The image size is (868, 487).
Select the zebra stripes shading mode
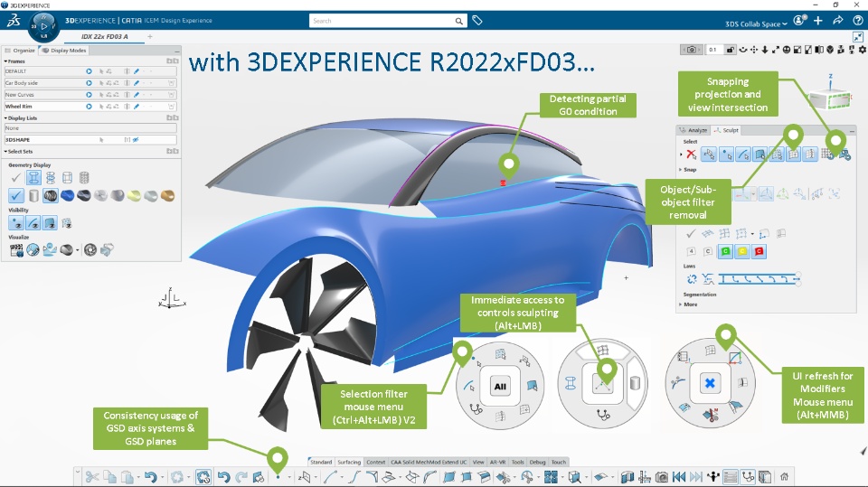click(51, 195)
